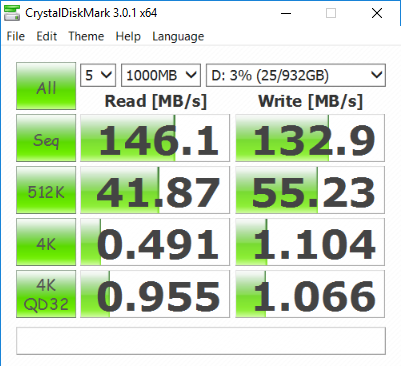Image resolution: width=401 pixels, height=366 pixels.
Task: Run all benchmarks with the All button
Action: click(x=46, y=86)
